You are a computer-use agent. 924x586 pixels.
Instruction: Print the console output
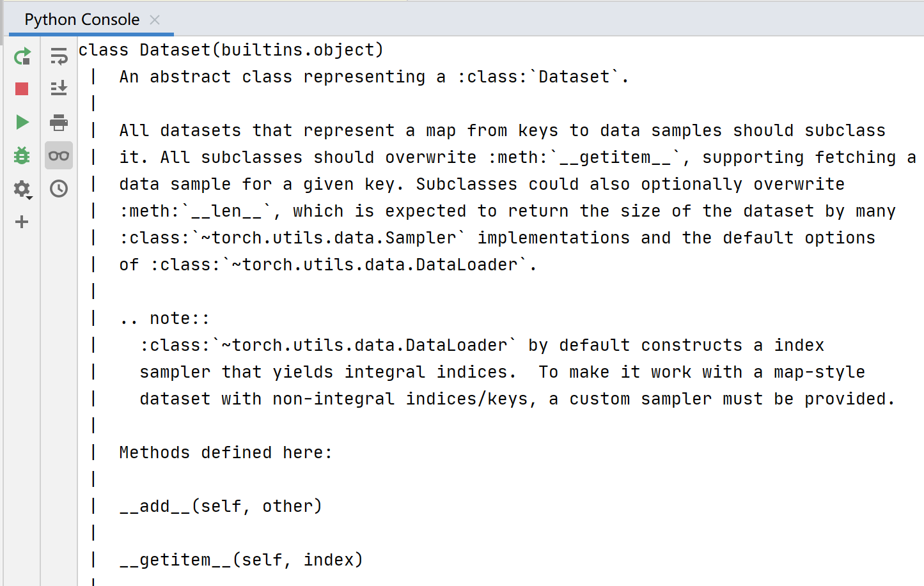(59, 122)
